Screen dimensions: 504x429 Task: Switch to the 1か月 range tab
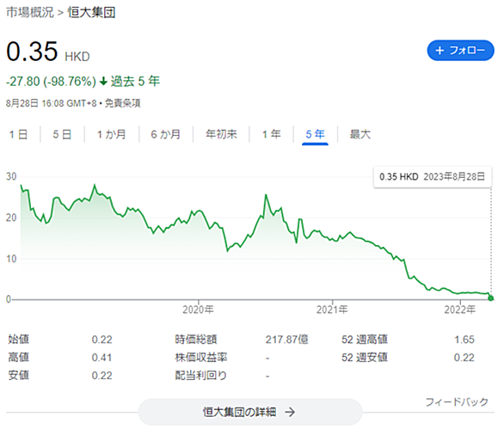pyautogui.click(x=112, y=134)
